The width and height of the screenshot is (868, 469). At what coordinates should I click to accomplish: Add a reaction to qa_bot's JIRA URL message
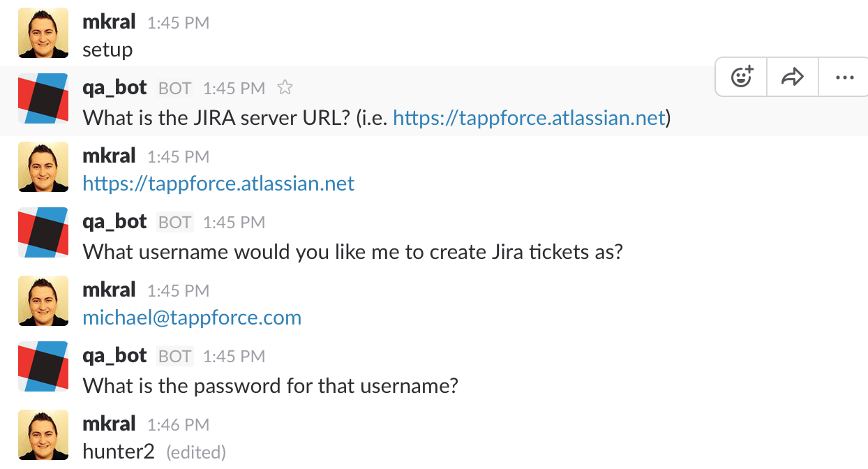coord(742,76)
